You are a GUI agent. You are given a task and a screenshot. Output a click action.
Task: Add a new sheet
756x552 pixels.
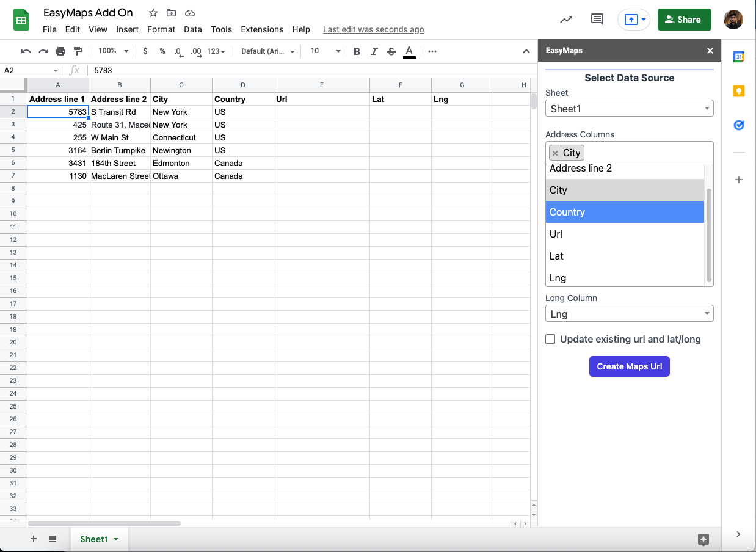(34, 539)
